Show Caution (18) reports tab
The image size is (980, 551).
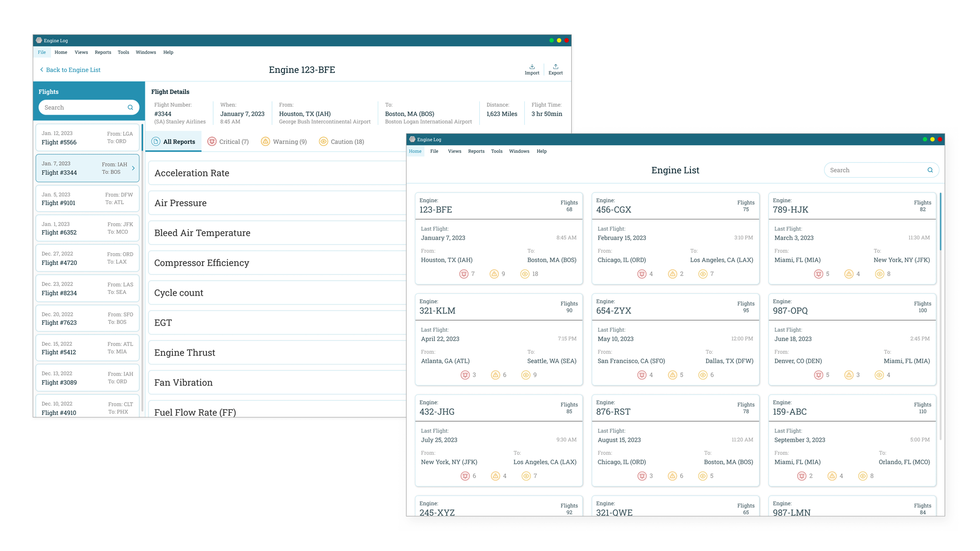(341, 142)
